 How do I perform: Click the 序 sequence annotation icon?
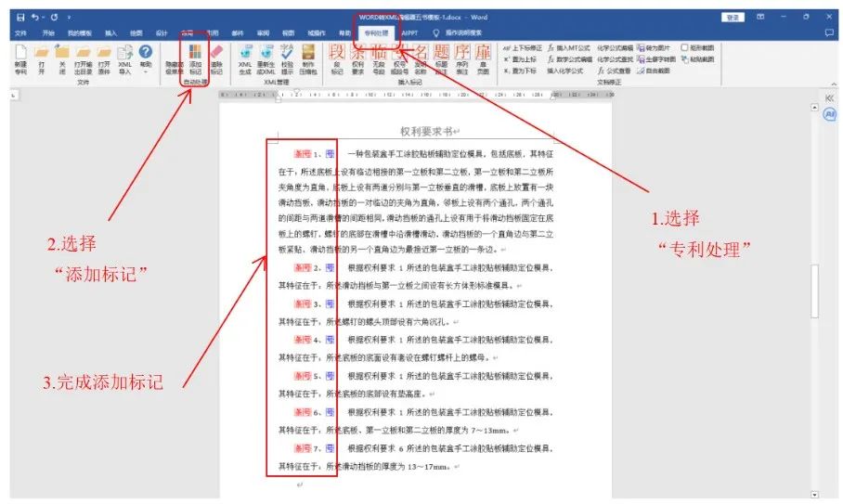click(462, 59)
